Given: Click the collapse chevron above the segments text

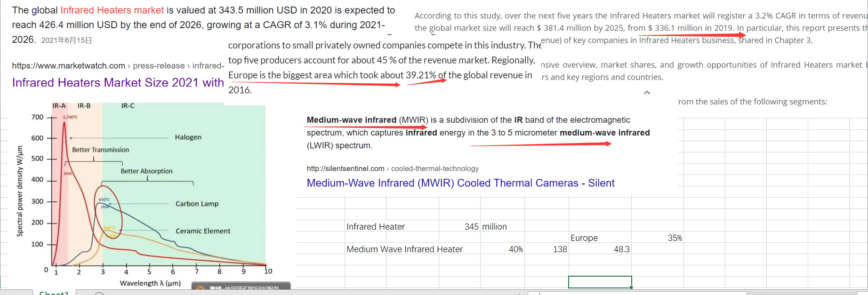Looking at the screenshot, I should point(647,93).
